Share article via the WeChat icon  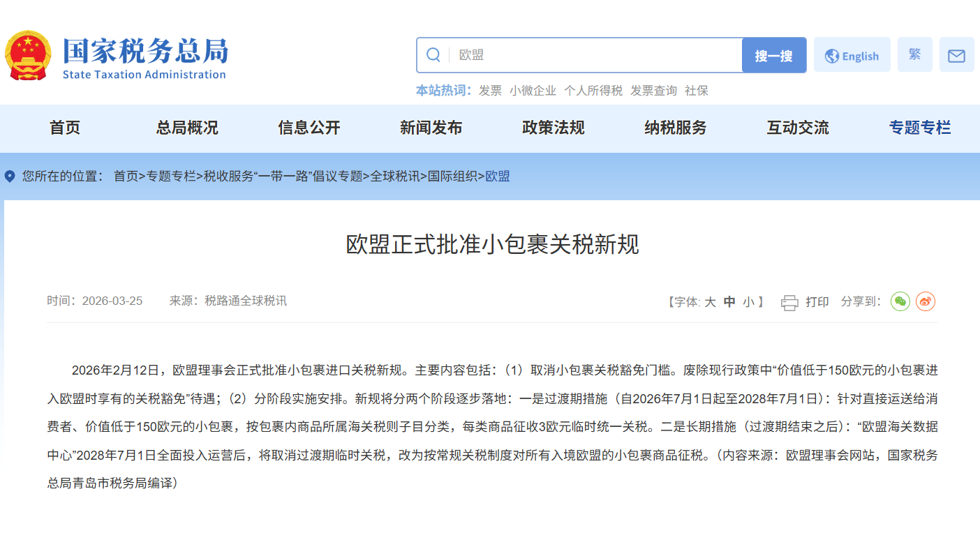(900, 301)
